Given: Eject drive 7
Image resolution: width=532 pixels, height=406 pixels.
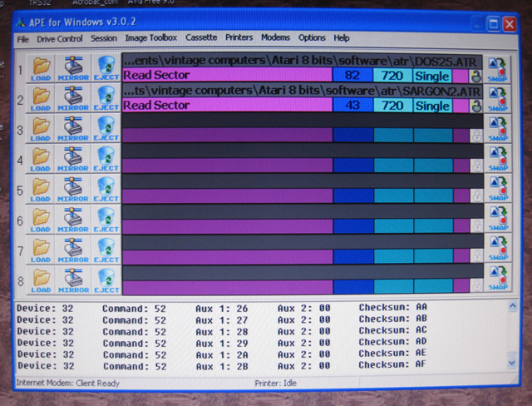Looking at the screenshot, I should pos(106,251).
